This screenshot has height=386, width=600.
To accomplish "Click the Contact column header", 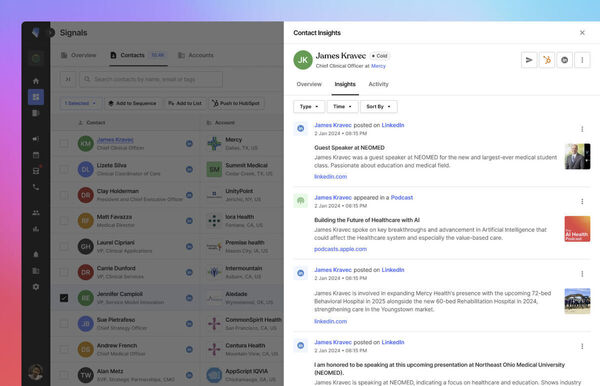I will [x=92, y=123].
